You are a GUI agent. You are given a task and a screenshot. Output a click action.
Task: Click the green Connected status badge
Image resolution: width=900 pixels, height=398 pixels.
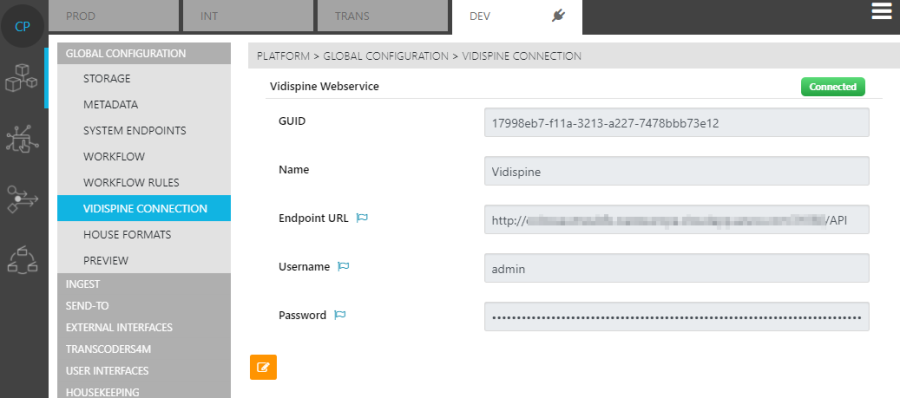pos(833,87)
